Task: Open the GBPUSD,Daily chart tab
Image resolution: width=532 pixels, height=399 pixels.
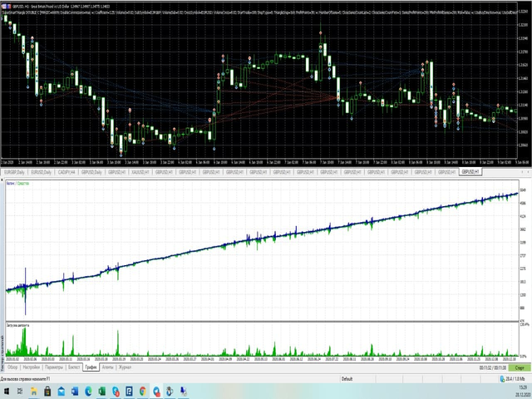Action: point(91,172)
